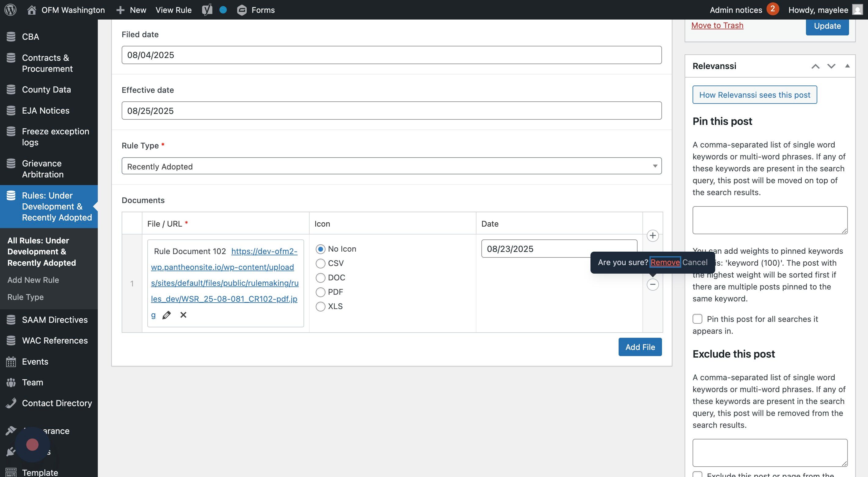Screen dimensions: 868x477
Task: Click the home icon for OFM Washington
Action: (32, 10)
